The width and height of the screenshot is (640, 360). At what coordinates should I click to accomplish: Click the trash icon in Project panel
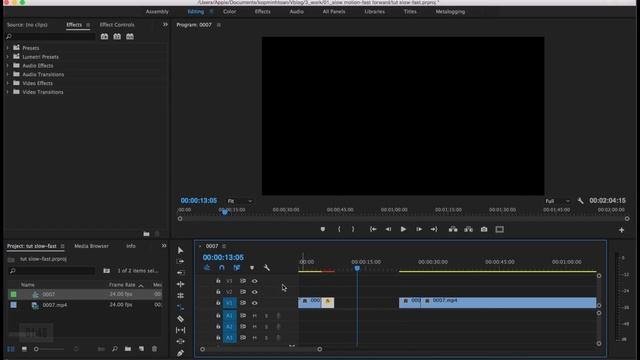click(154, 349)
